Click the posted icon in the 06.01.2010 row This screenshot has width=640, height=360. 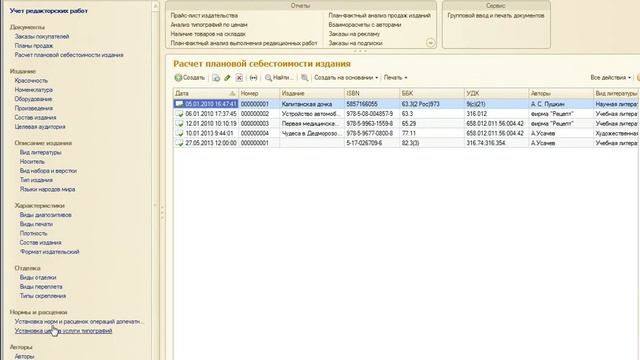(179, 114)
